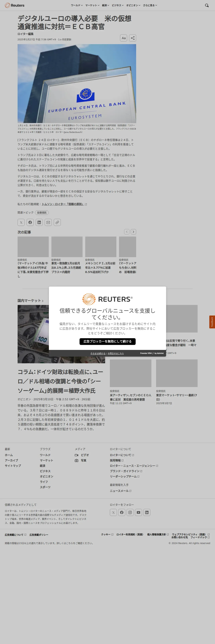Open ウェブアクセシビリティ（英語） link
215x644 pixels.
191,534
